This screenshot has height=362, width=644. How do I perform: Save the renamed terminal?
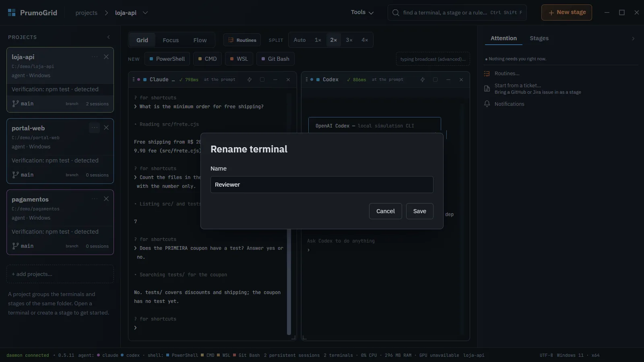[419, 211]
